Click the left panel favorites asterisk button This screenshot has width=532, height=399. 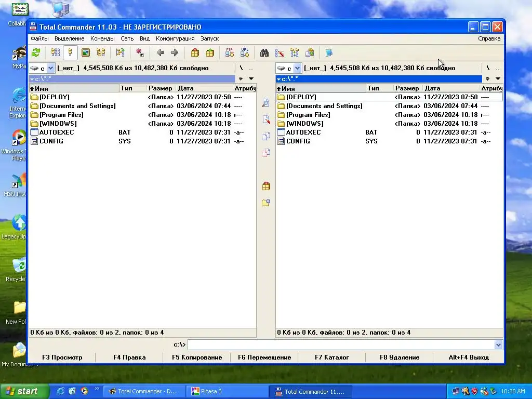coord(241,79)
